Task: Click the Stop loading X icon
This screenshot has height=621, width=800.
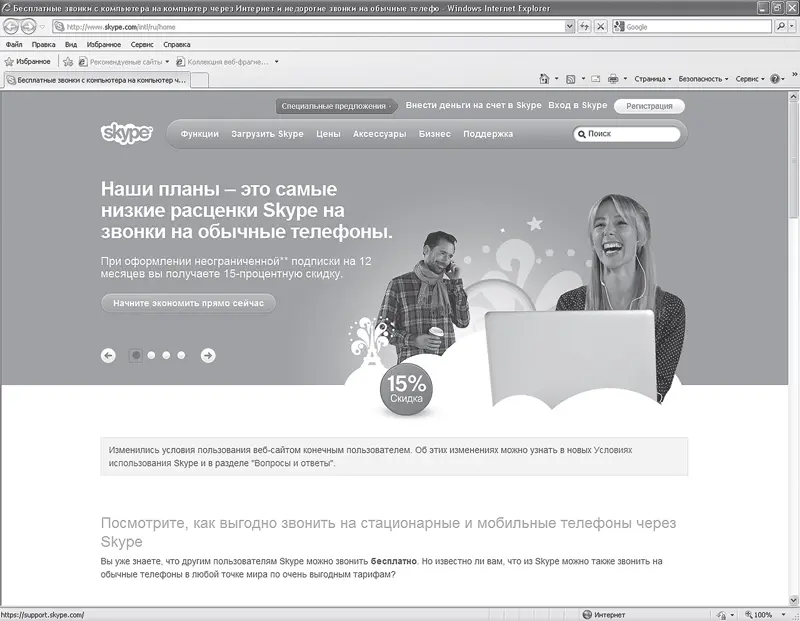Action: [x=601, y=27]
